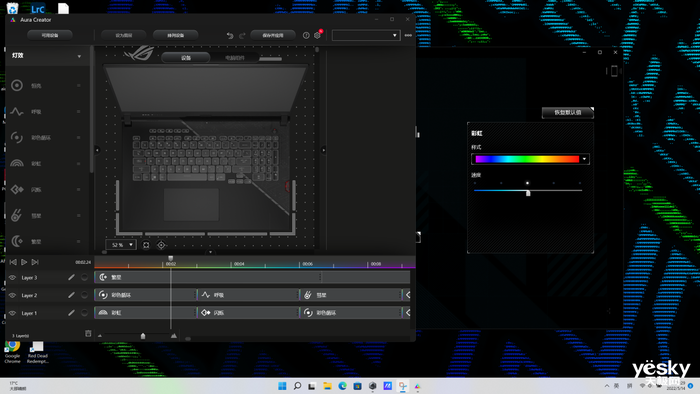This screenshot has width=700, height=394.
Task: Click the restore defaults button above rainbow panel
Action: [568, 112]
